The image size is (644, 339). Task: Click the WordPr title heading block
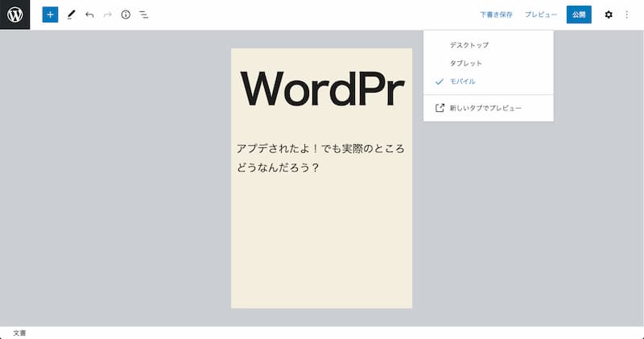[x=322, y=89]
